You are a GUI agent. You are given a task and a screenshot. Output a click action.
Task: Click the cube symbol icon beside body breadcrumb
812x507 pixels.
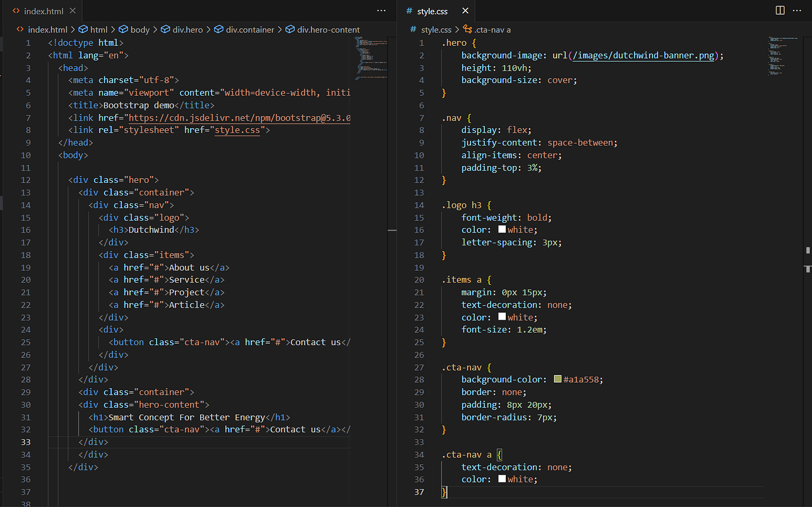[124, 29]
